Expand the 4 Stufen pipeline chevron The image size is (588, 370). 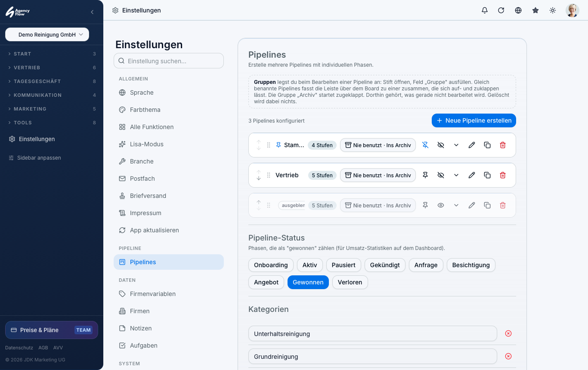[x=456, y=145]
